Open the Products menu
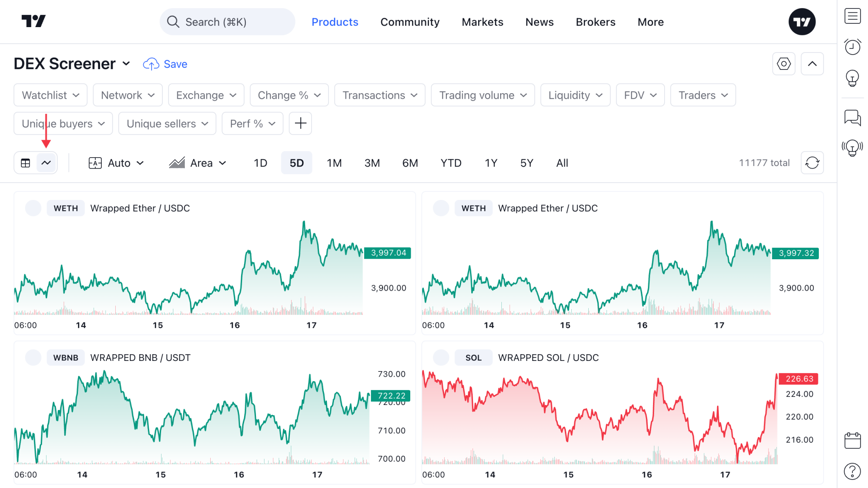868x488 pixels. point(335,22)
